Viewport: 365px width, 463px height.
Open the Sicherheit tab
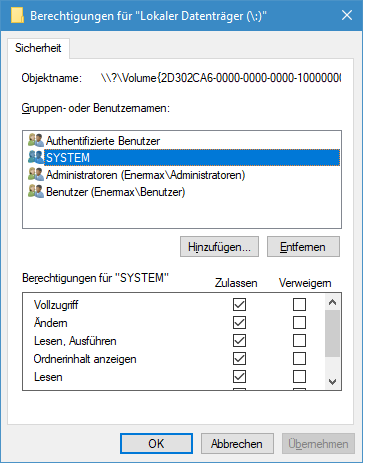[38, 48]
